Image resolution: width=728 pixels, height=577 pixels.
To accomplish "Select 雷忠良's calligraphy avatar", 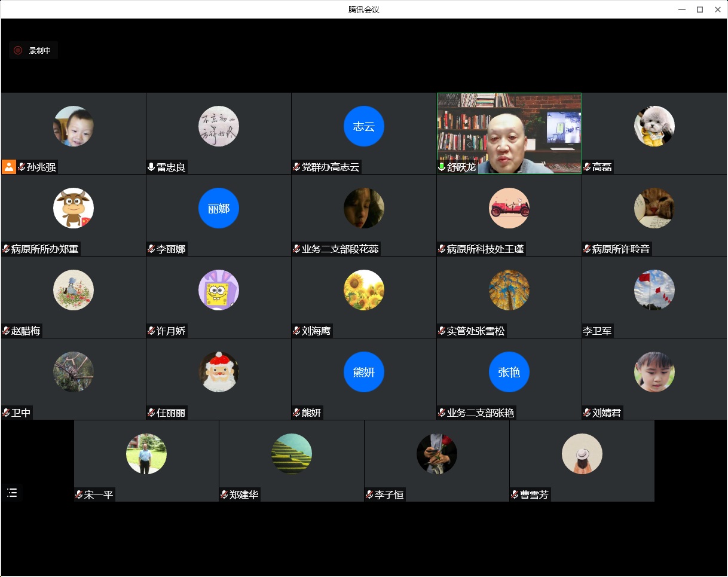I will (219, 126).
